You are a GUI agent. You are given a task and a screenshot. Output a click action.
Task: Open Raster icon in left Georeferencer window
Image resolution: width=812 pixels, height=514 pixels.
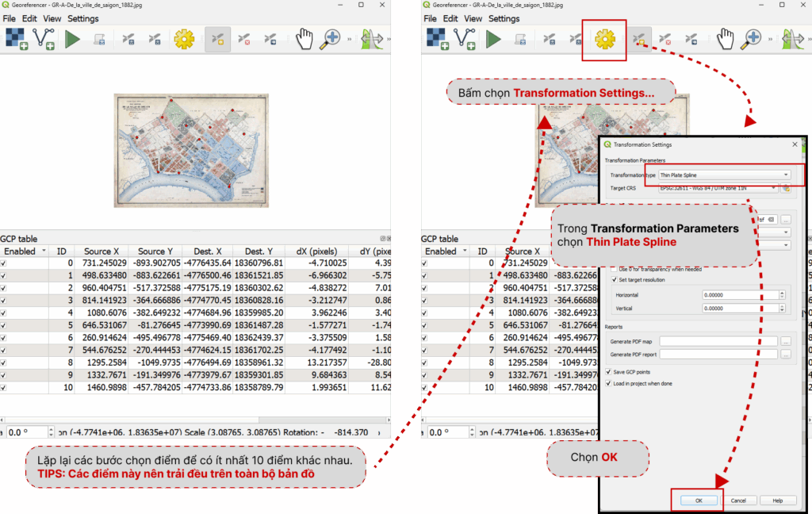pos(17,39)
